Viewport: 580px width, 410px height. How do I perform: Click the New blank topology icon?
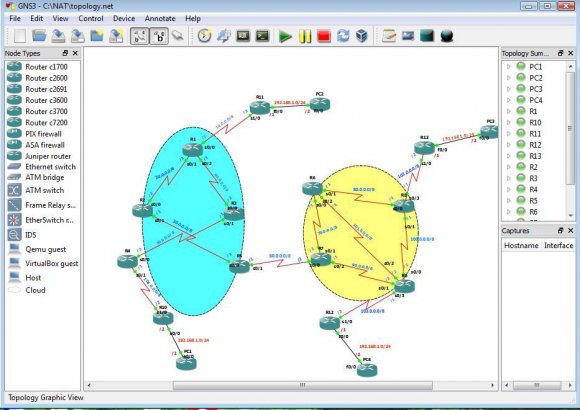tap(20, 36)
